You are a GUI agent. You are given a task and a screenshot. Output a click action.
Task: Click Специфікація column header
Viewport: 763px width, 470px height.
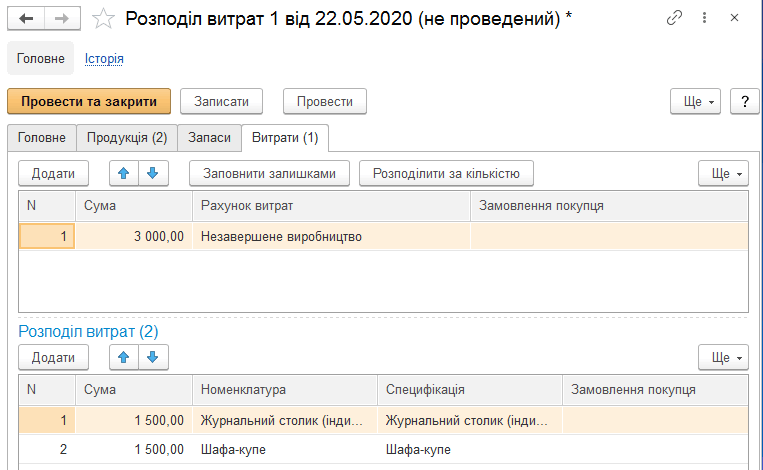coord(470,390)
